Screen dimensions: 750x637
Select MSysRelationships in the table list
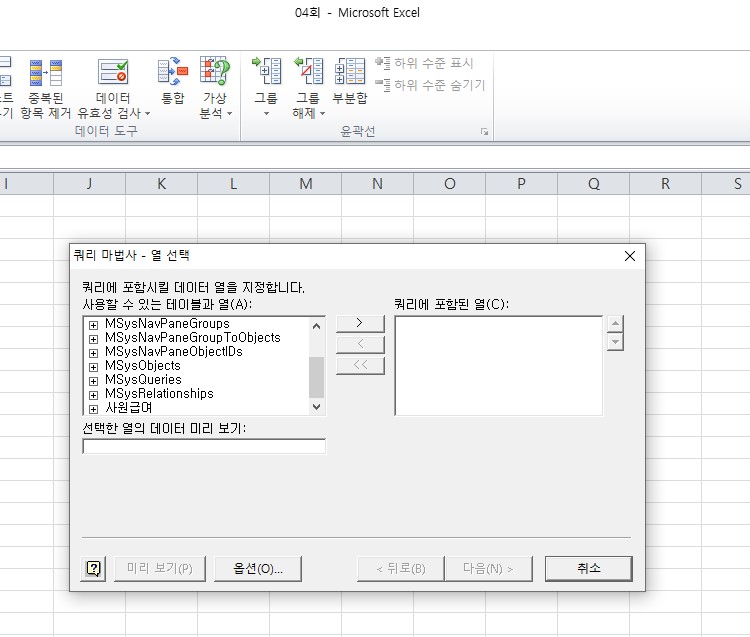[x=159, y=394]
